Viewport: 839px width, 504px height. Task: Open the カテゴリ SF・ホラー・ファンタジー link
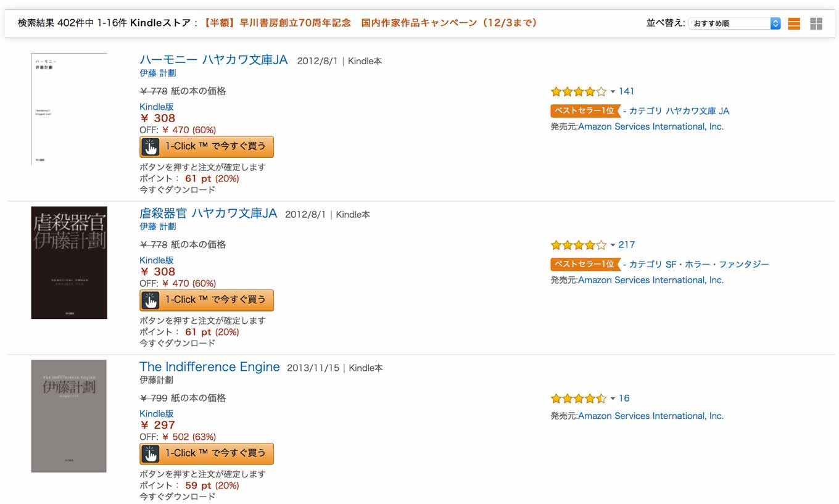699,264
